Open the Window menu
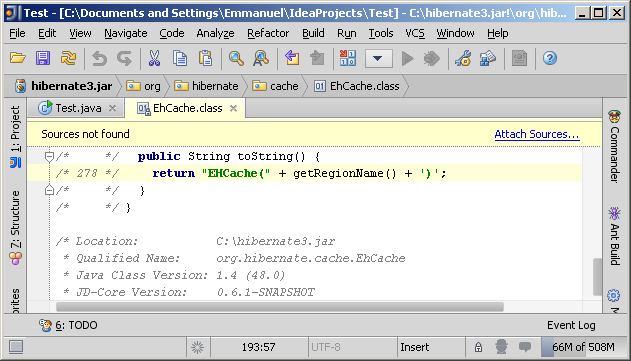 (455, 33)
